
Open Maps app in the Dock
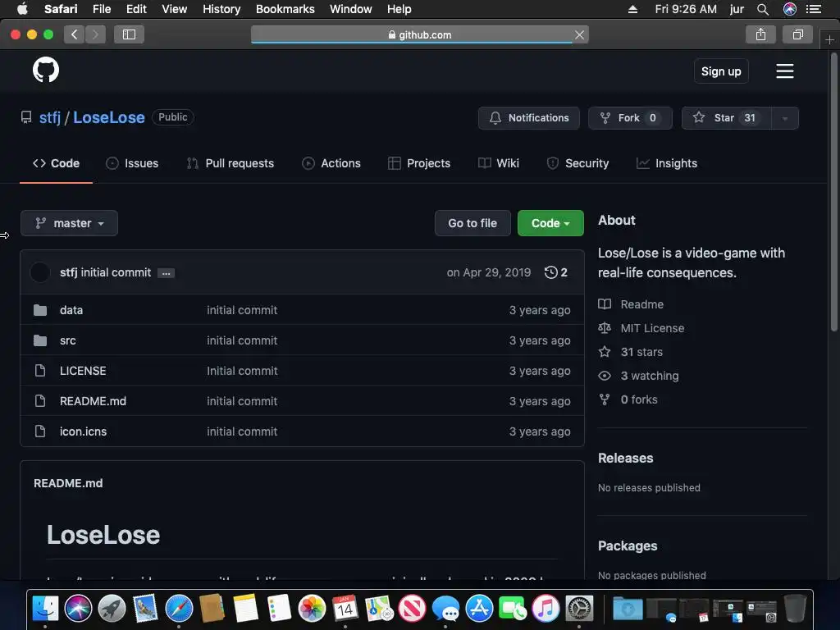point(379,609)
